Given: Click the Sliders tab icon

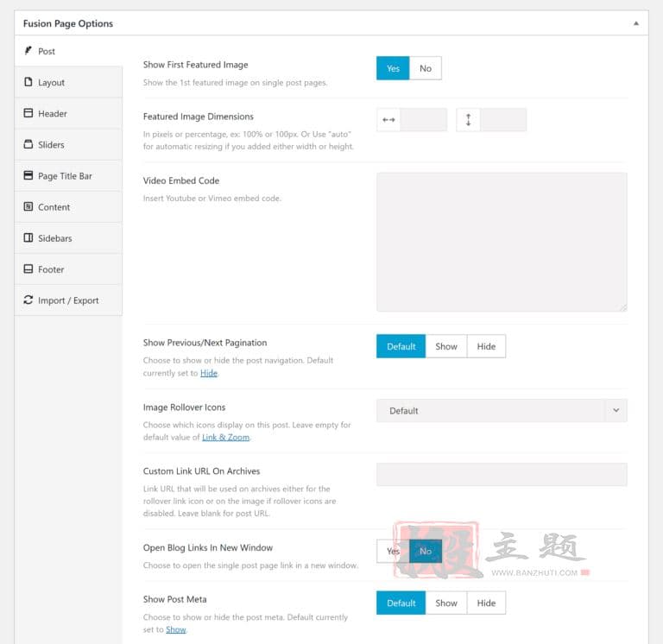Looking at the screenshot, I should tap(28, 144).
